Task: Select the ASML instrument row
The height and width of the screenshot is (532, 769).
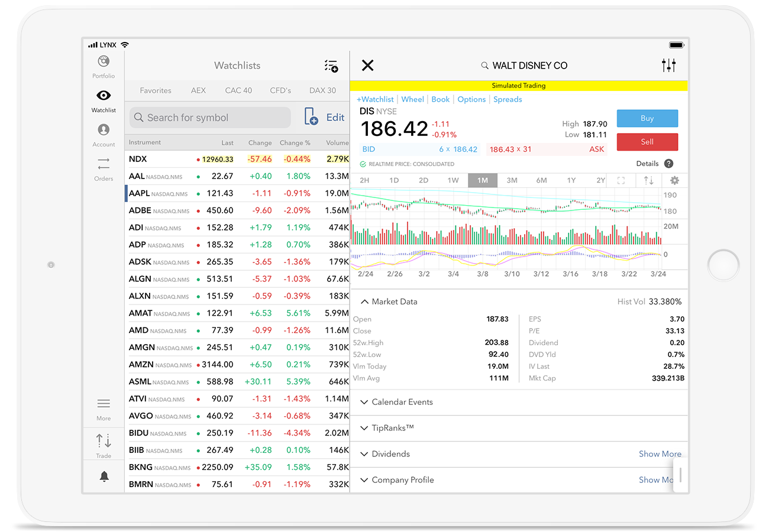Action: point(237,382)
